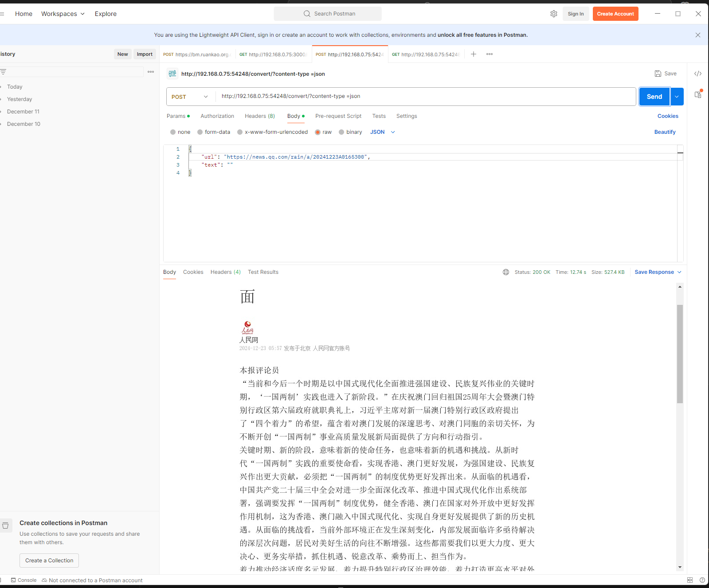Click the HTTP request type icon
The width and height of the screenshot is (709, 588).
coord(172,74)
